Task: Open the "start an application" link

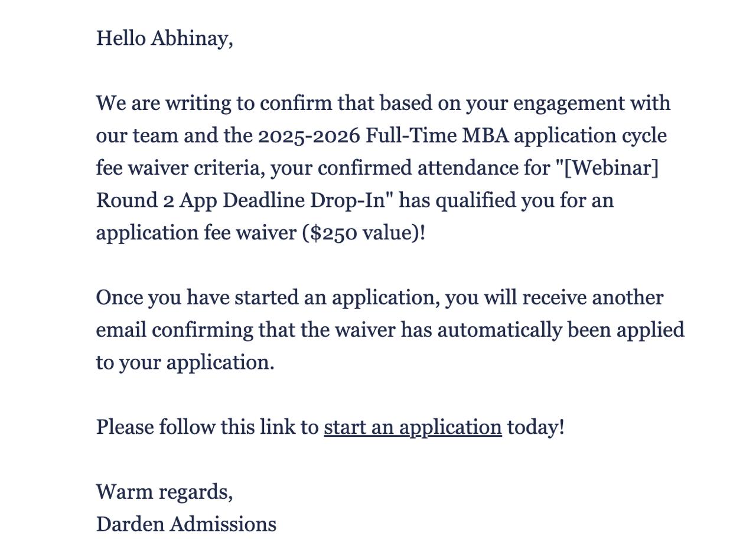Action: pos(412,427)
